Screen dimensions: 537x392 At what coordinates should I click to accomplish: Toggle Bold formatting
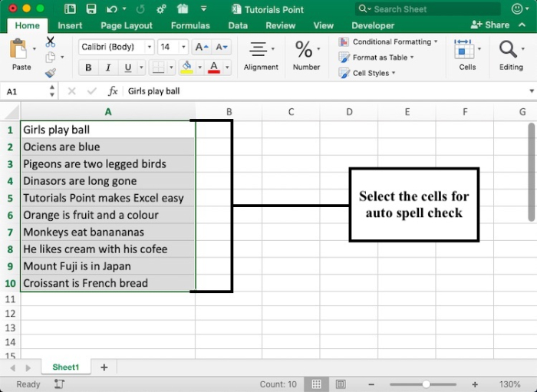click(88, 68)
